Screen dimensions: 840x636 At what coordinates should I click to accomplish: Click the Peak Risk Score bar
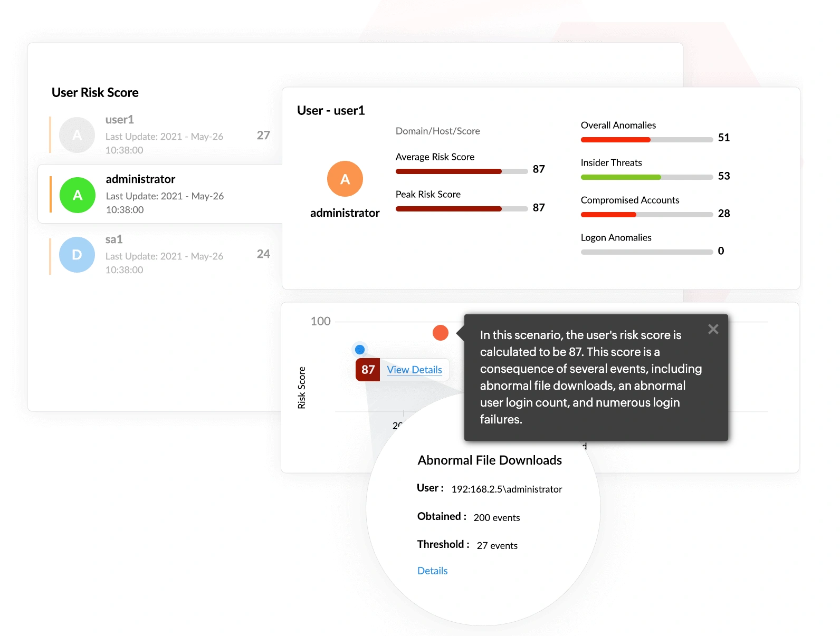[x=462, y=209]
